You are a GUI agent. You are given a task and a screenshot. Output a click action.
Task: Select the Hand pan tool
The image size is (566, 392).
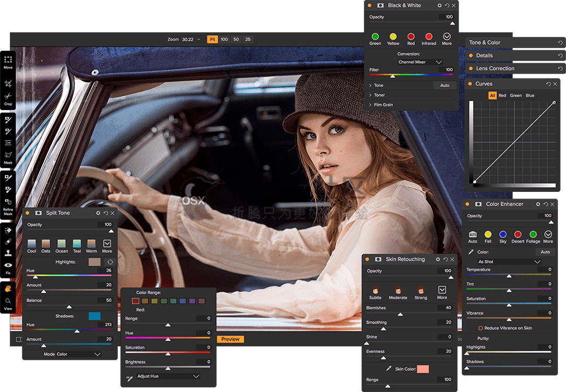[8, 288]
